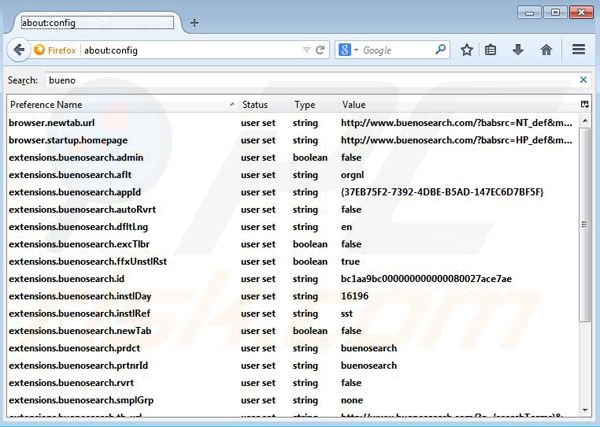The width and height of the screenshot is (600, 427).
Task: Select extensions.buenosearch.smplGrp row
Action: [292, 400]
